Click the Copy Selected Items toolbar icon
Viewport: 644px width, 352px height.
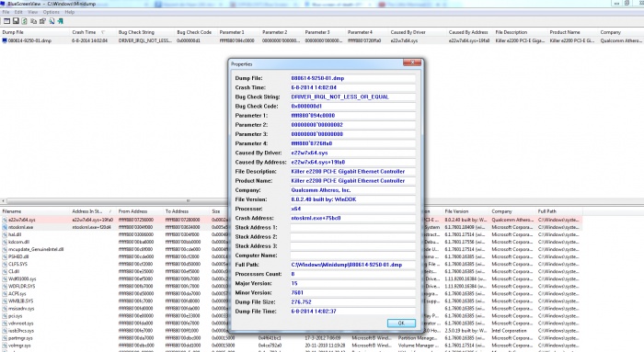(x=33, y=21)
